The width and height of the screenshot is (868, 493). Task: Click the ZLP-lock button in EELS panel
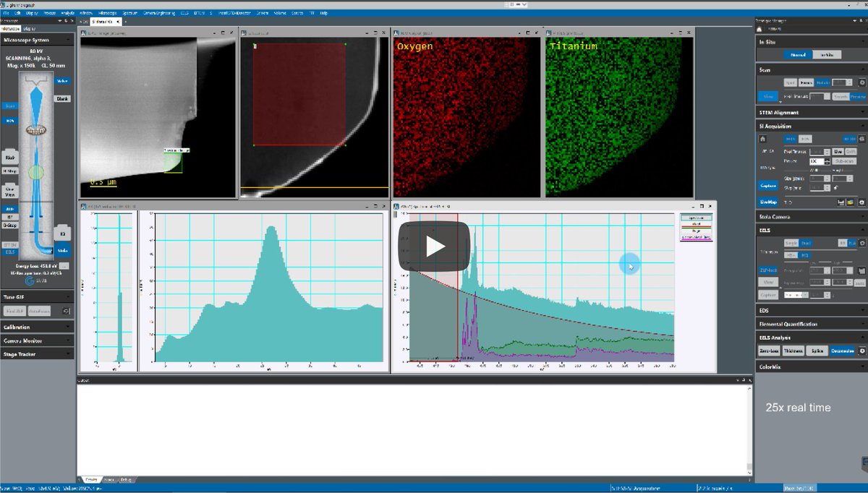[x=768, y=270]
